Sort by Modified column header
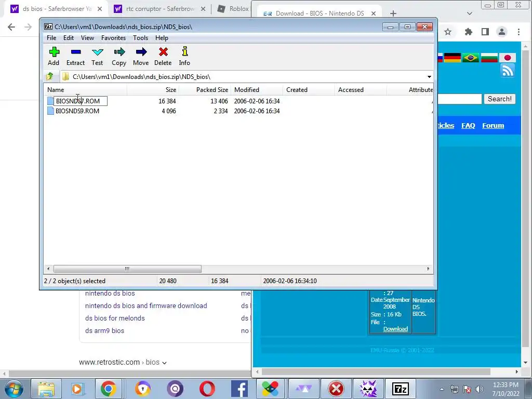The width and height of the screenshot is (532, 399). tap(257, 90)
